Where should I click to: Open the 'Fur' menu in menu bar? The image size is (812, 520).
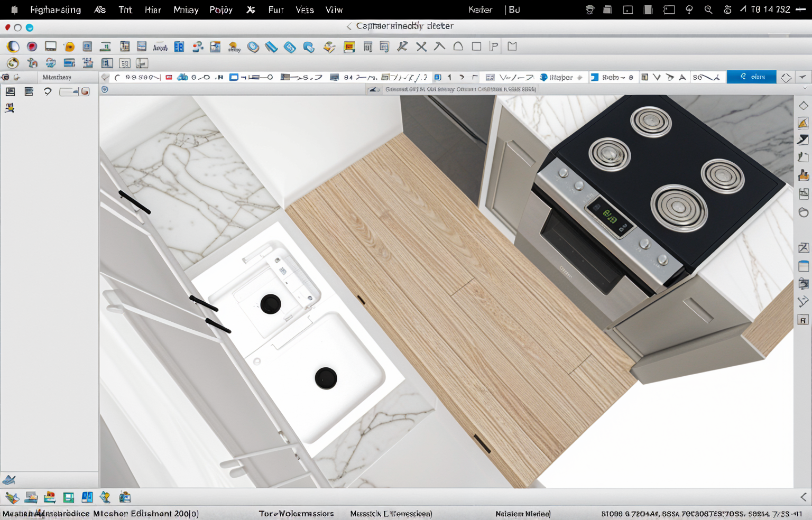click(x=275, y=10)
